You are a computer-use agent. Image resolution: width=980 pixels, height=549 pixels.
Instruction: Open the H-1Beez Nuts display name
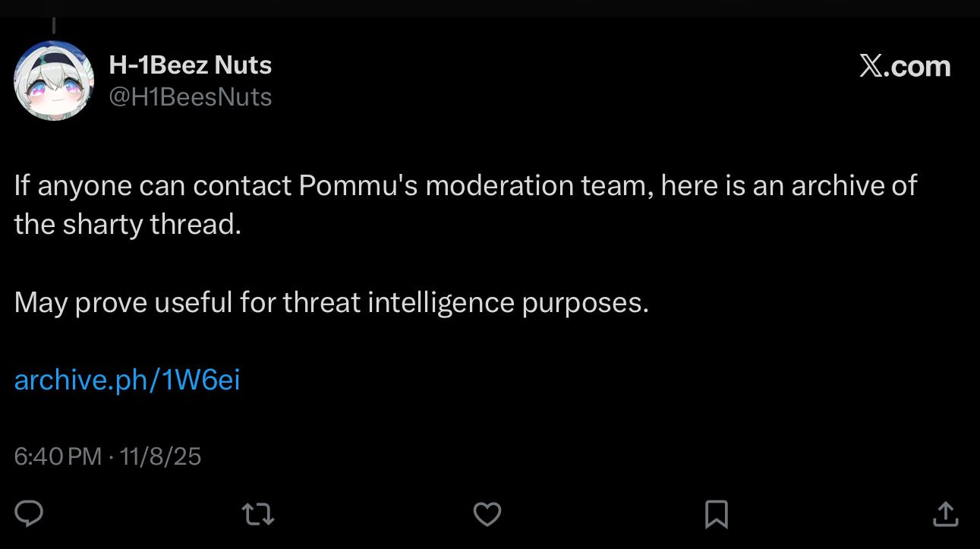(x=190, y=65)
